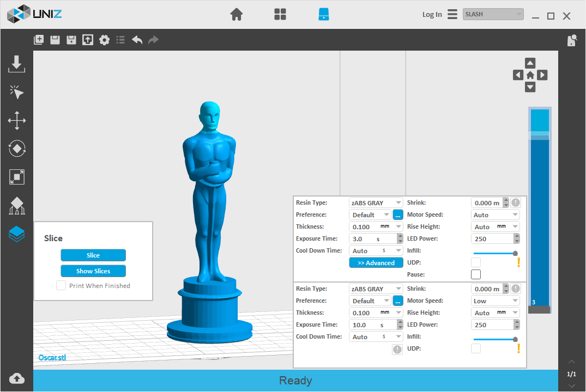Open the hamburger menu next to Log In
Viewport: 586px width, 392px height.
452,15
